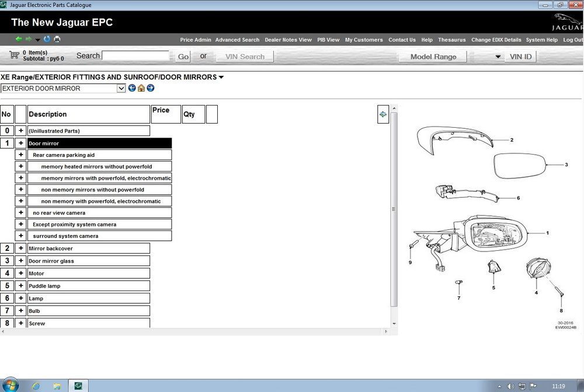Expand the Puddle lamp plus button
The height and width of the screenshot is (392, 584).
click(21, 286)
